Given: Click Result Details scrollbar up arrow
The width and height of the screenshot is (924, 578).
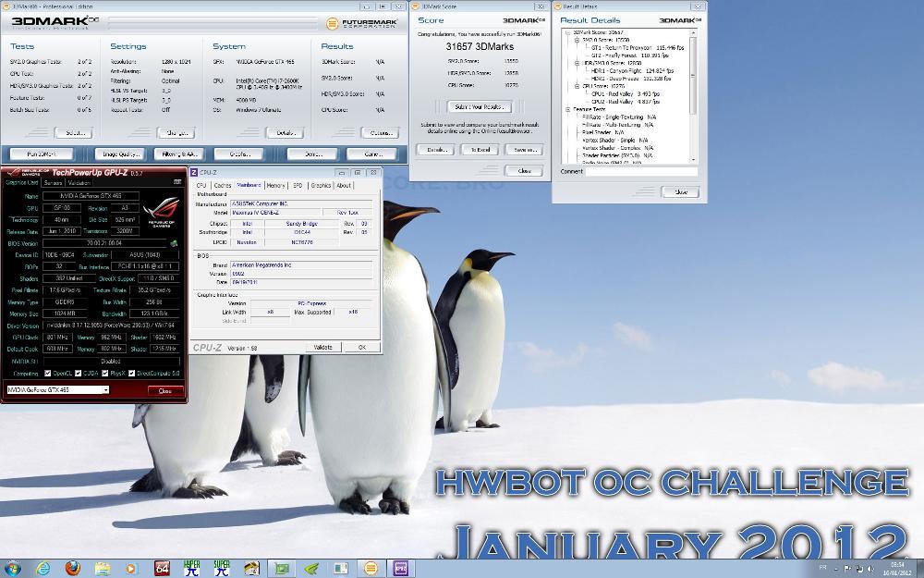Looking at the screenshot, I should pos(693,33).
